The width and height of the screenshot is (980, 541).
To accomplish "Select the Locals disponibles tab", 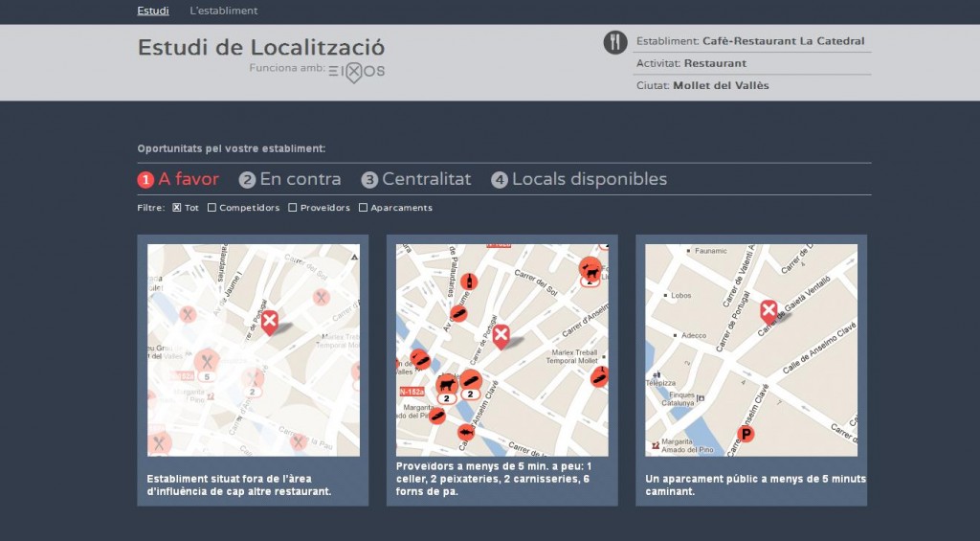I will click(579, 179).
